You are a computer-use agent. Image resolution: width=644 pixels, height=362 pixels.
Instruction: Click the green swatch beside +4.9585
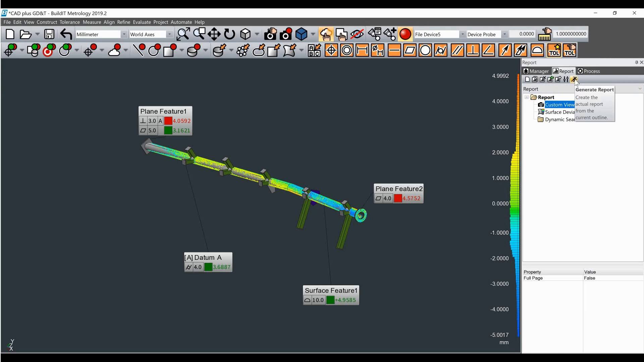pyautogui.click(x=330, y=300)
